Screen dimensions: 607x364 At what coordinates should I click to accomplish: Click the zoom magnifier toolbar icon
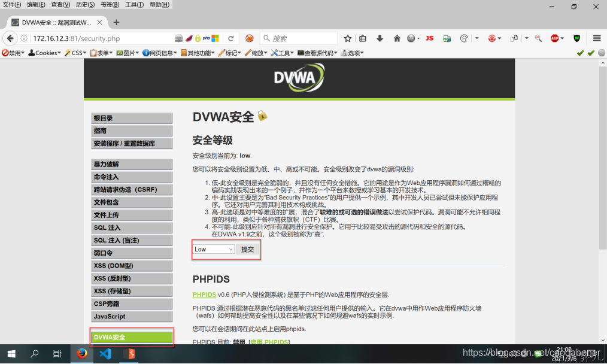[538, 38]
